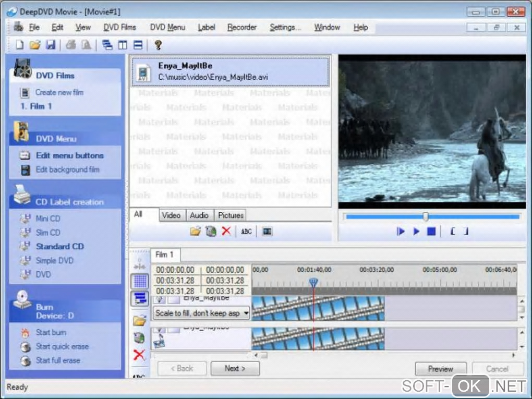Open the Settings menu
532x399 pixels.
[x=285, y=27]
